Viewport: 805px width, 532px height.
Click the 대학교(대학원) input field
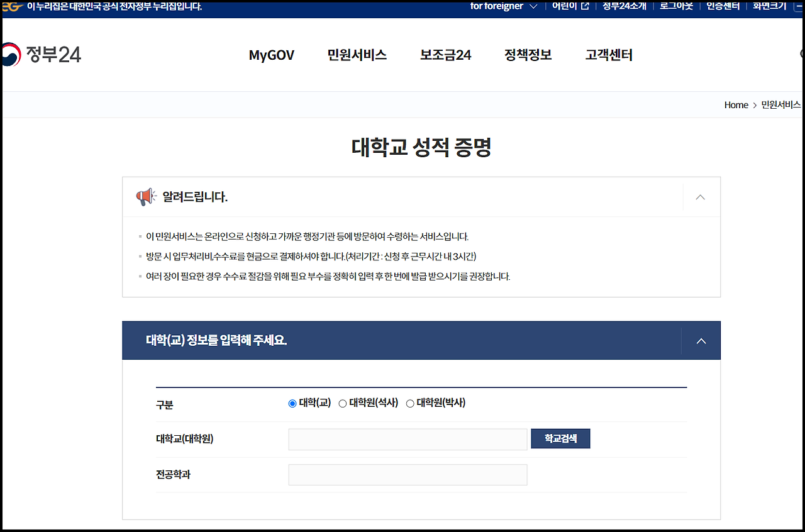tap(408, 440)
